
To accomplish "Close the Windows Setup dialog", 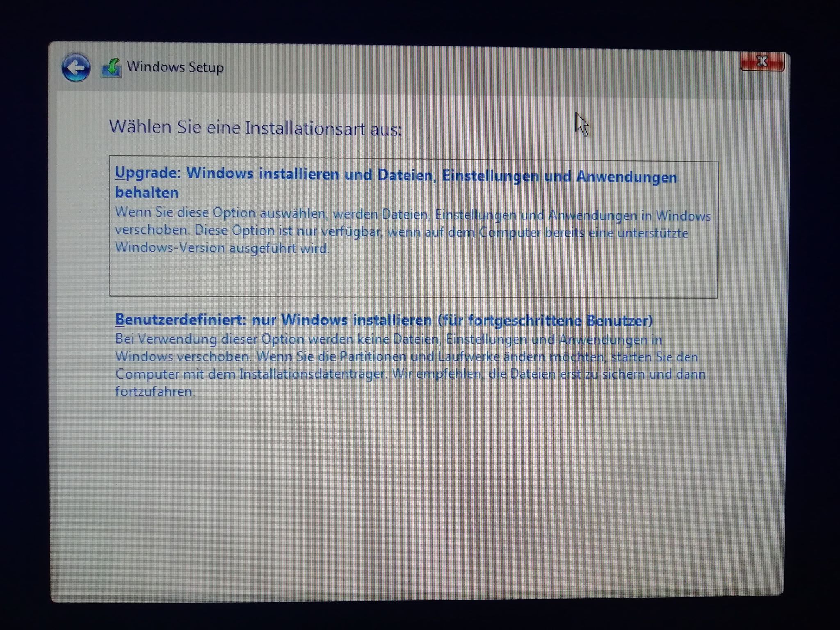I will (x=762, y=62).
